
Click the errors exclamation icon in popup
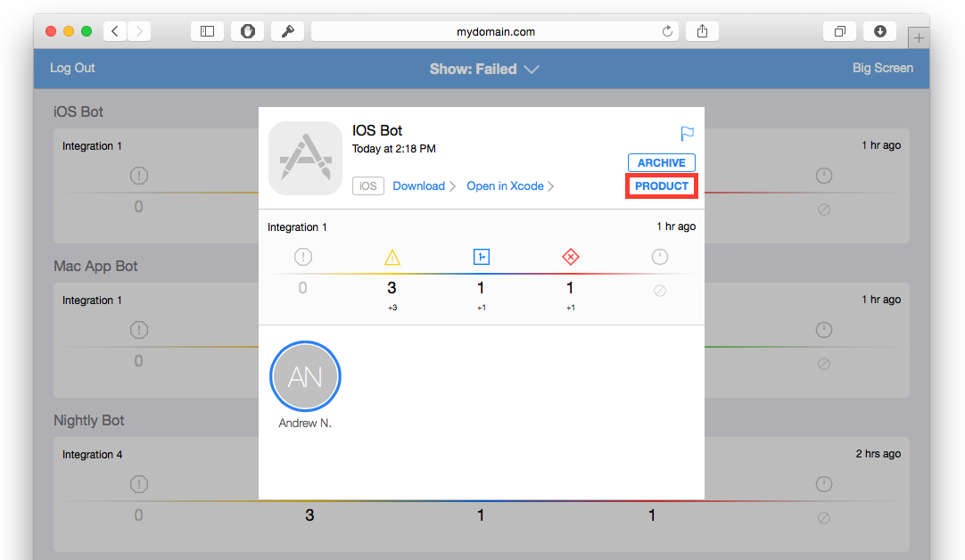(303, 257)
